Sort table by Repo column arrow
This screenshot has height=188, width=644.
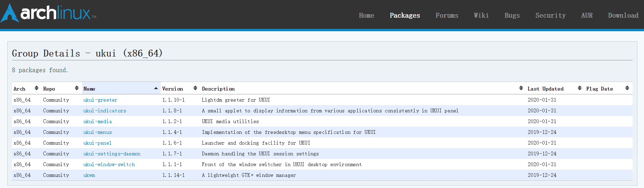click(x=77, y=88)
